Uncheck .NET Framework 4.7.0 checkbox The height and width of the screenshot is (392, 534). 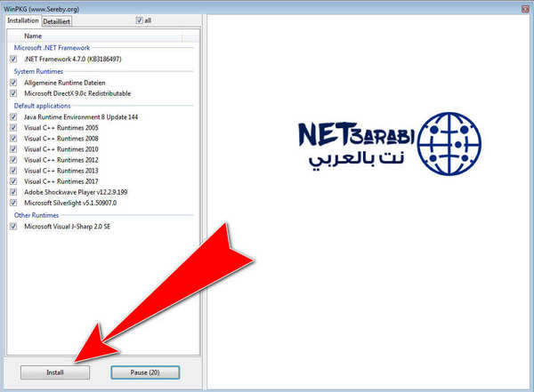tap(13, 60)
